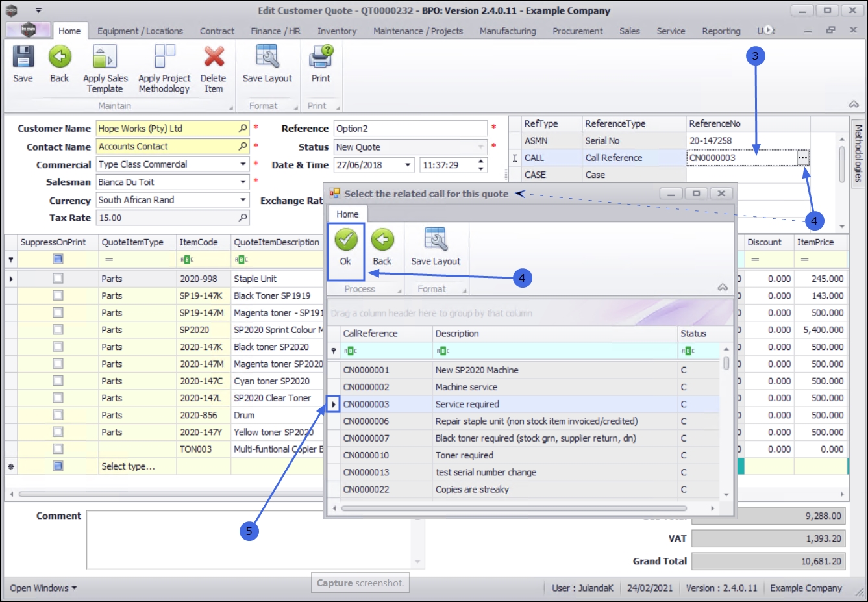Screen dimensions: 868x602
Task: Click the Print icon in the ribbon
Action: [x=321, y=57]
